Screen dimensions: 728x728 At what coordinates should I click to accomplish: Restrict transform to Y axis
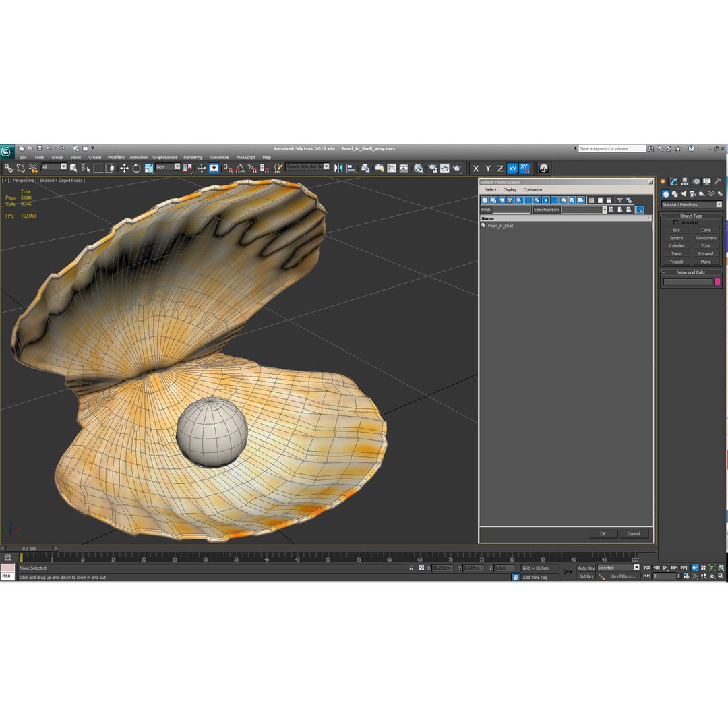tap(488, 169)
